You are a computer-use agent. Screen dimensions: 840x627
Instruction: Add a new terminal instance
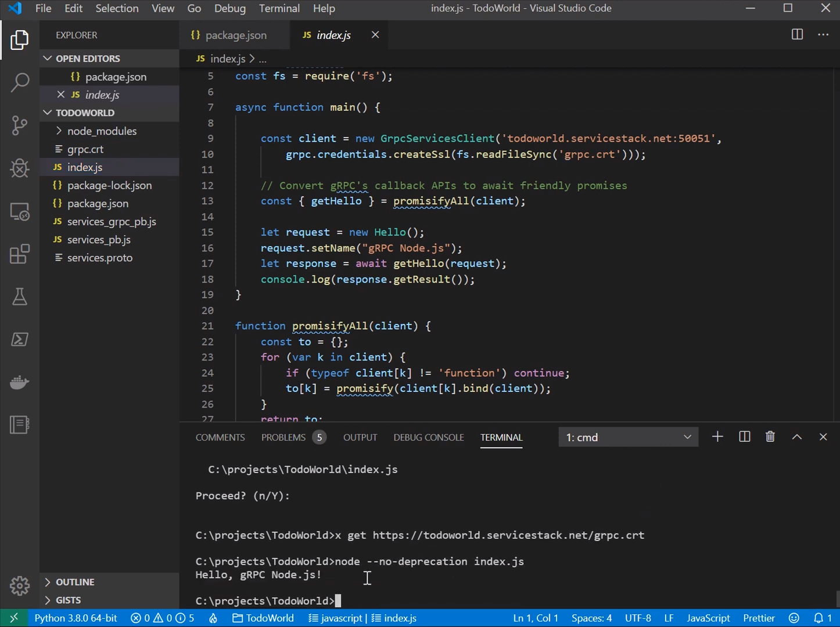click(717, 437)
